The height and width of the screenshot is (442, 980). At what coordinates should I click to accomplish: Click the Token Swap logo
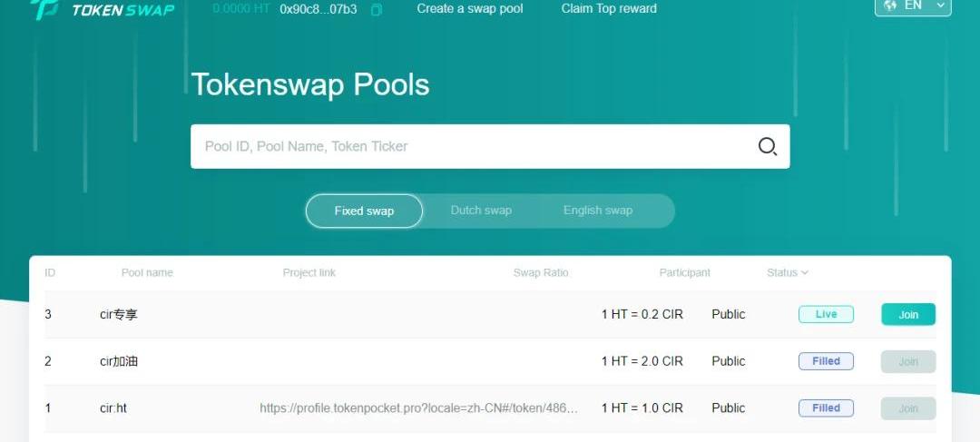click(x=102, y=9)
